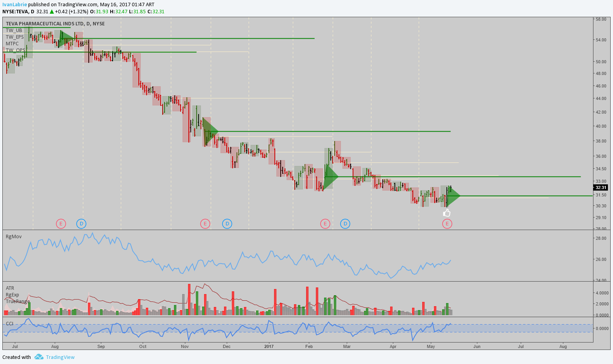Select the TEVA PHARMACEUTICAL INDS LTD chart title
Image resolution: width=613 pixels, height=364 pixels.
55,23
